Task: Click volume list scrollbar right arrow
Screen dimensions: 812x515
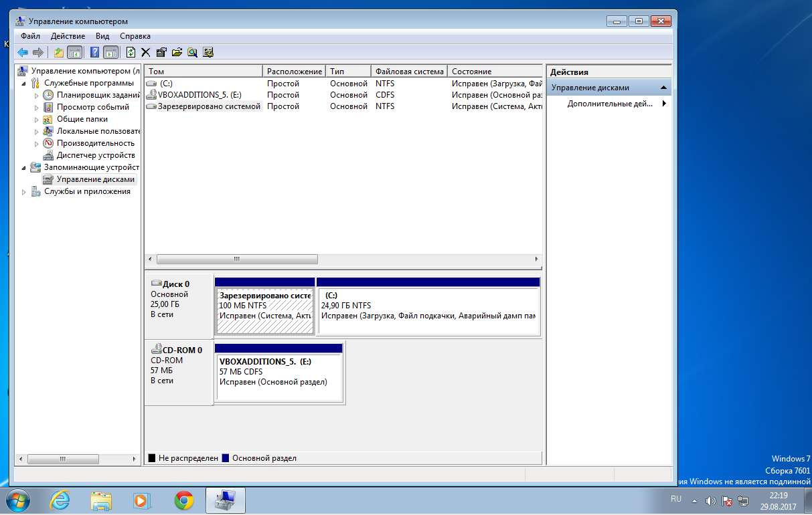Action: pyautogui.click(x=536, y=259)
